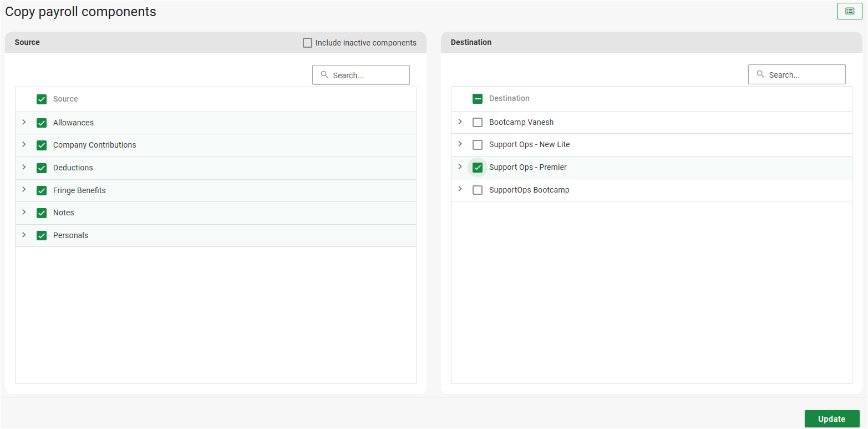
Task: Expand the Allowances tree node
Action: click(x=24, y=122)
